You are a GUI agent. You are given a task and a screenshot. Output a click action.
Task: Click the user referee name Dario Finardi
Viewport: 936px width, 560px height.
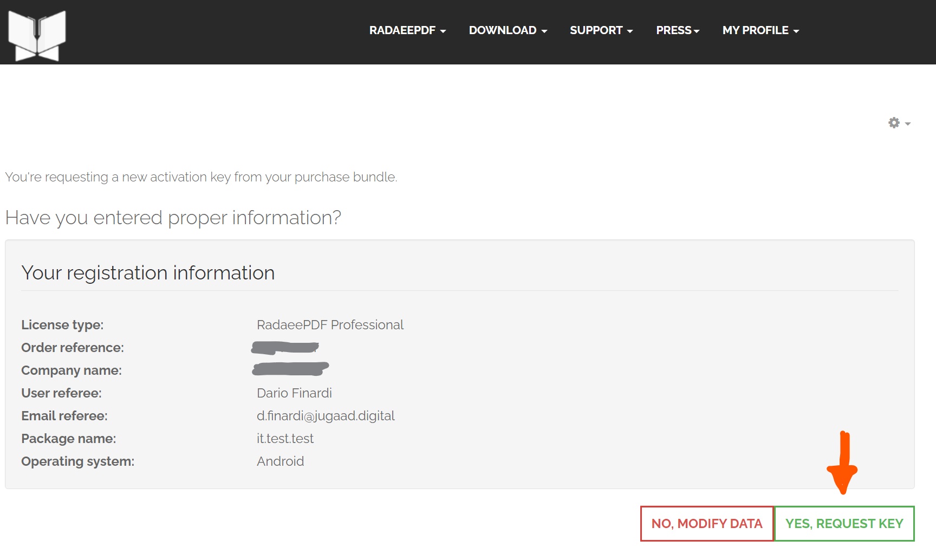point(294,393)
